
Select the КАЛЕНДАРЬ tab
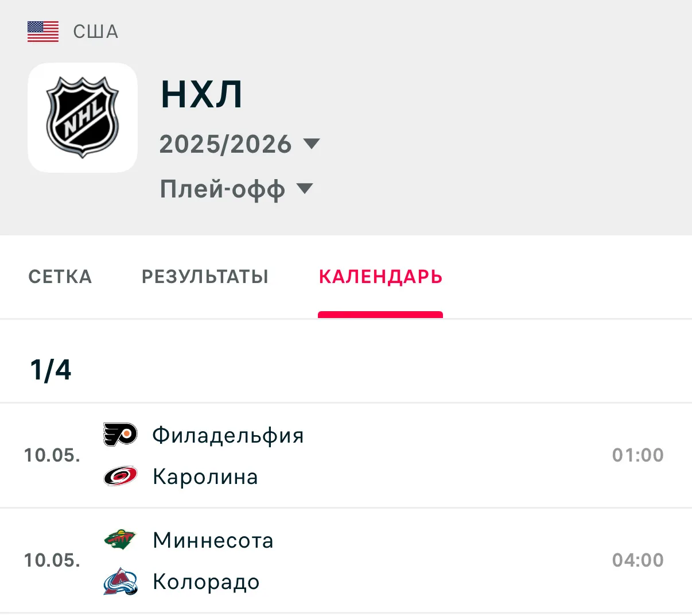coord(380,277)
